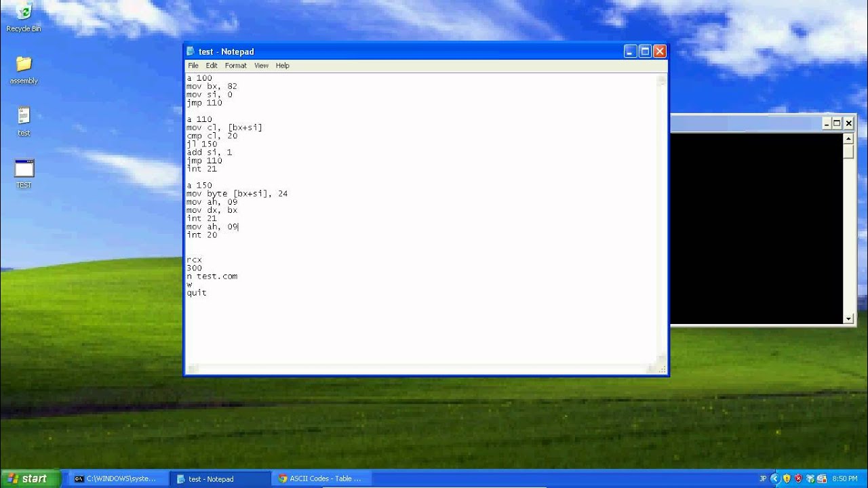Click the line 'a 110'

[199, 120]
